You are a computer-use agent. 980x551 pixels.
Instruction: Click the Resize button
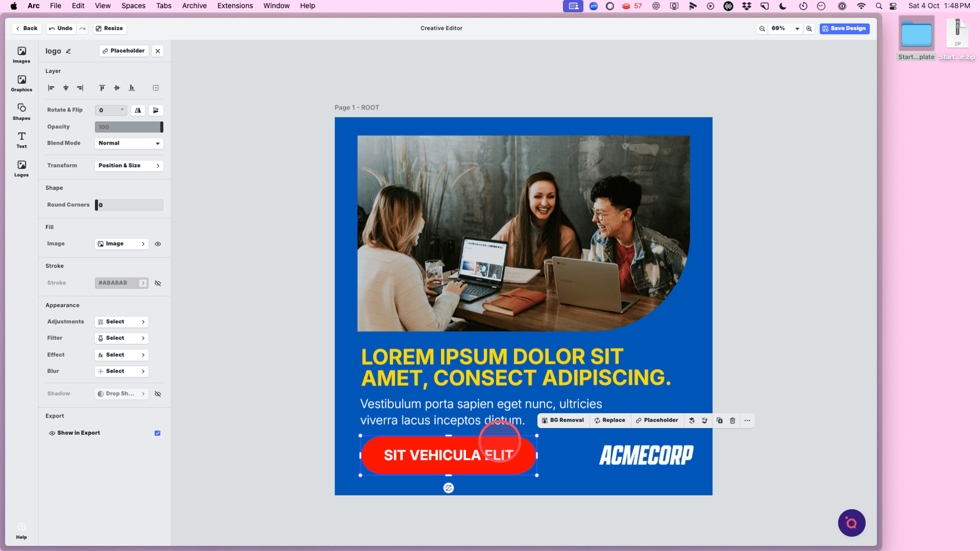110,29
